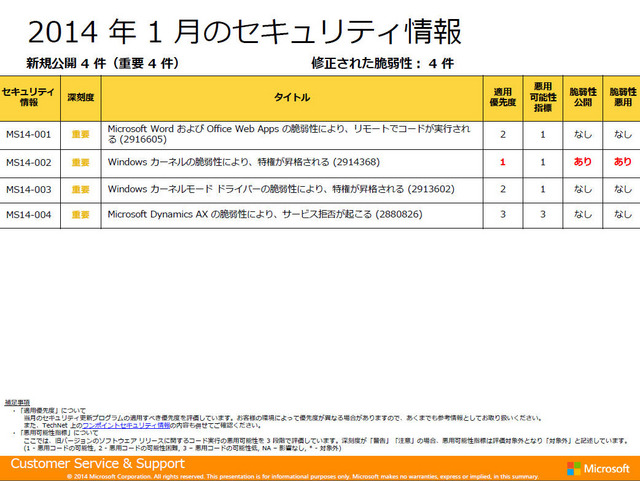Image resolution: width=640 pixels, height=481 pixels.
Task: Click the 新規公開 4 件 summary text
Action: (103, 63)
